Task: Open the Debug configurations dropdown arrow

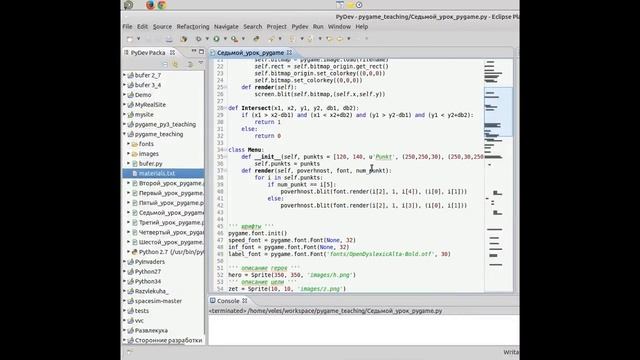Action: [207, 39]
